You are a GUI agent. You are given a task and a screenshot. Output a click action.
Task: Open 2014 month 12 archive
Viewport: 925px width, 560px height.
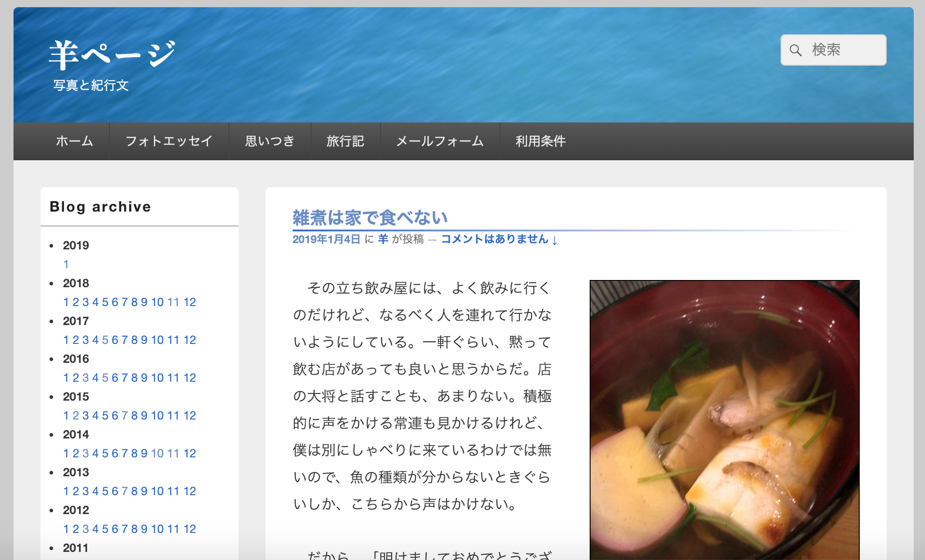coord(190,453)
